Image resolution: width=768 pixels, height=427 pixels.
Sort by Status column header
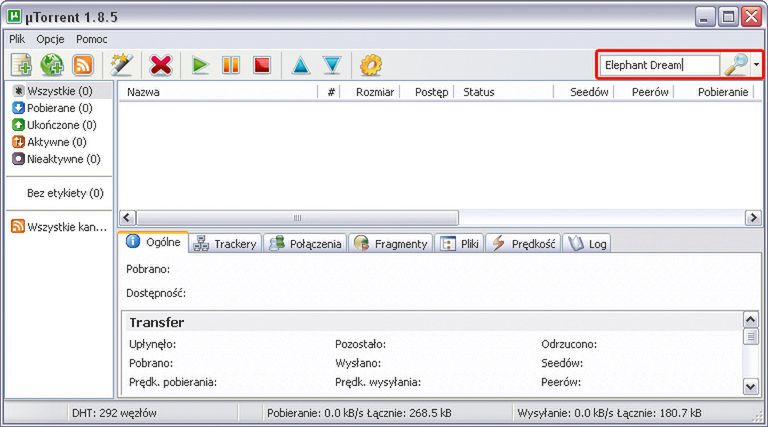(504, 92)
